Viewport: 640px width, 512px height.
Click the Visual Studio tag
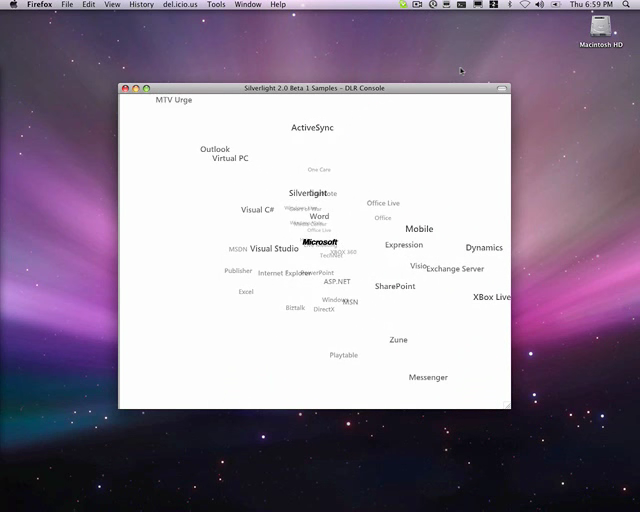[x=274, y=249]
